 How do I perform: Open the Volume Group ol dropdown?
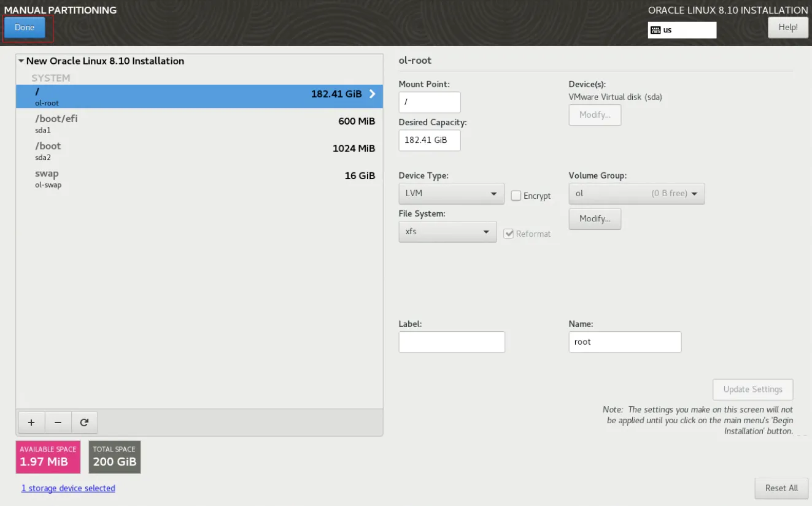[636, 194]
